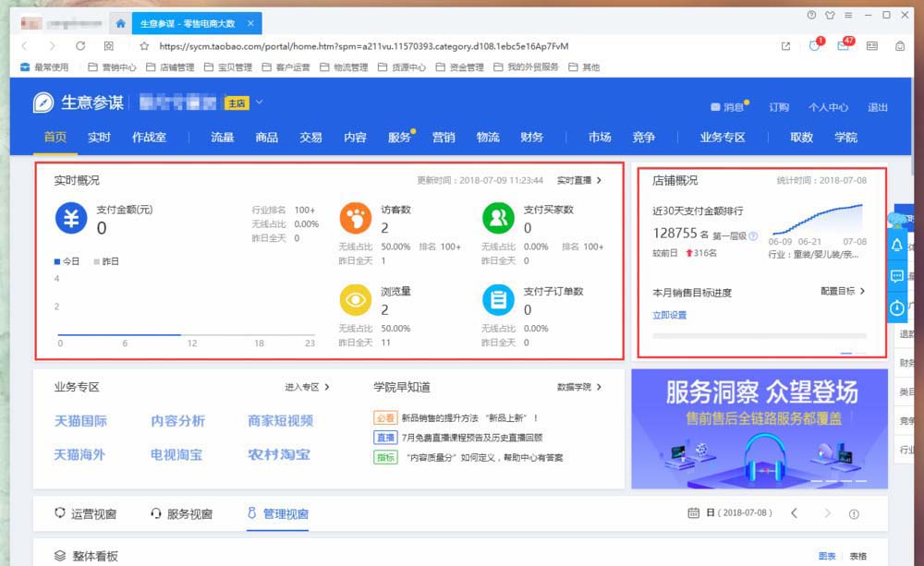Open the notification icon with red badge
924x566 pixels.
[x=815, y=44]
